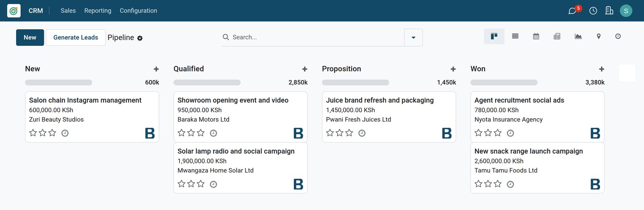The height and width of the screenshot is (210, 644).
Task: Click the Qualified column progress bar
Action: (207, 82)
